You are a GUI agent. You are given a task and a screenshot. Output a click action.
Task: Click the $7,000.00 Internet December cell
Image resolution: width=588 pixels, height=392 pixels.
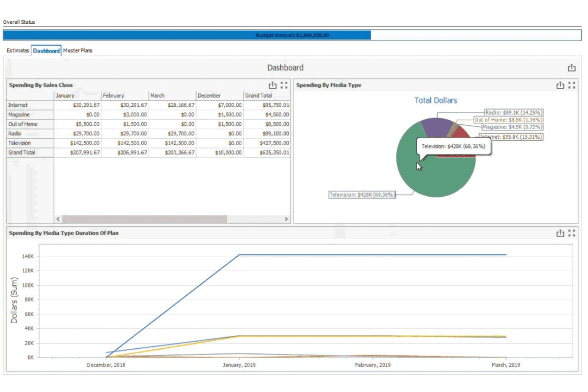coord(220,105)
